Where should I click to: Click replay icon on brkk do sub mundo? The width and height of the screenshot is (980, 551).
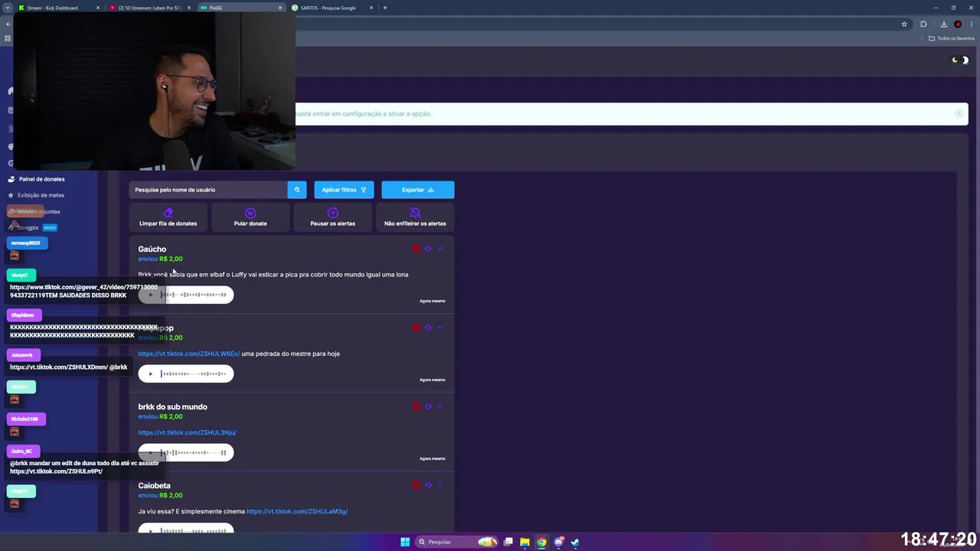[x=428, y=406]
